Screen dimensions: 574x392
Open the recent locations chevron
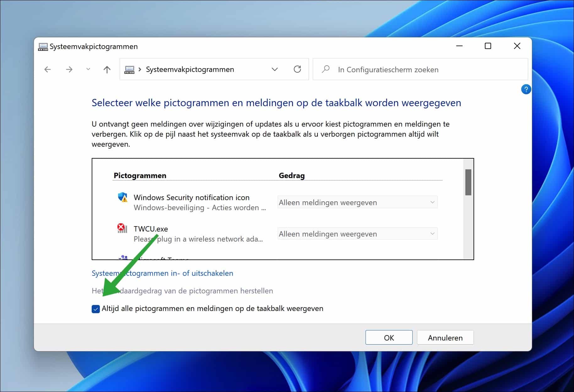click(88, 69)
